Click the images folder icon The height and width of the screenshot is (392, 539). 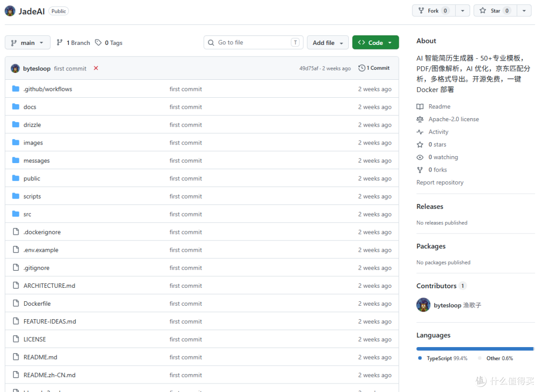15,142
